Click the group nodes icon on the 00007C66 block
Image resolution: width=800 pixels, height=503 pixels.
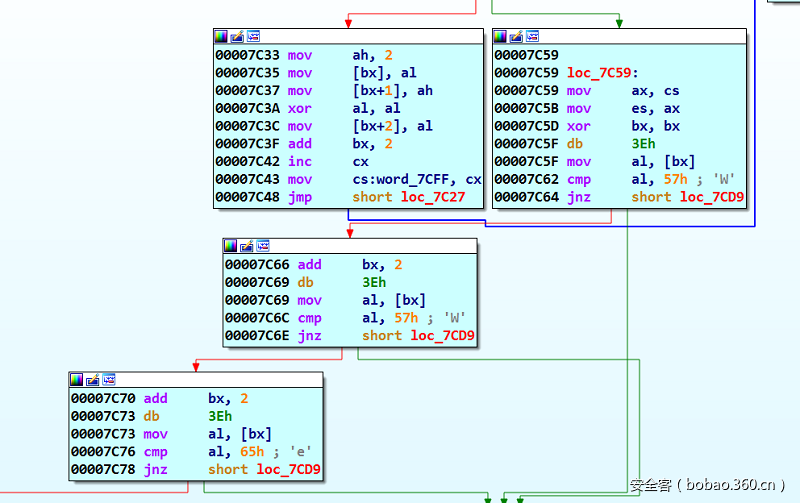[x=263, y=245]
